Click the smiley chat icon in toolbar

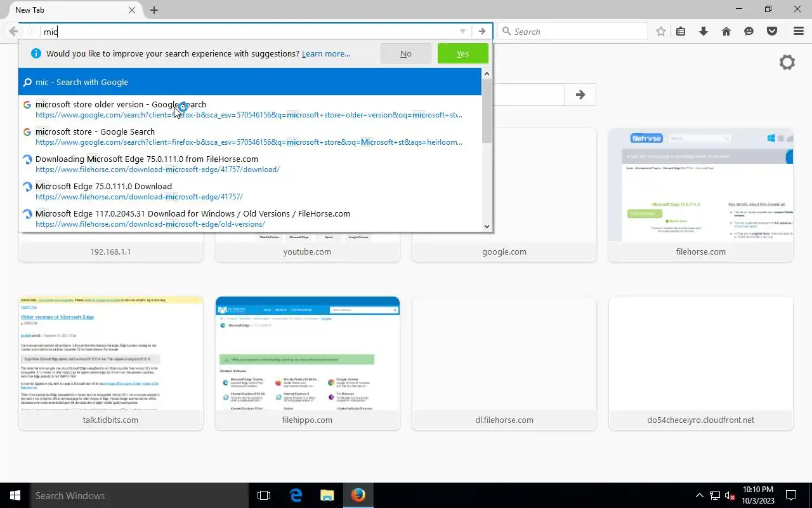tap(749, 31)
